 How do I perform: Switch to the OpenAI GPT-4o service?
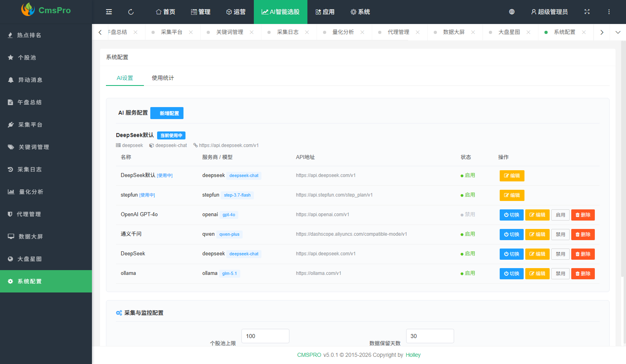click(511, 215)
